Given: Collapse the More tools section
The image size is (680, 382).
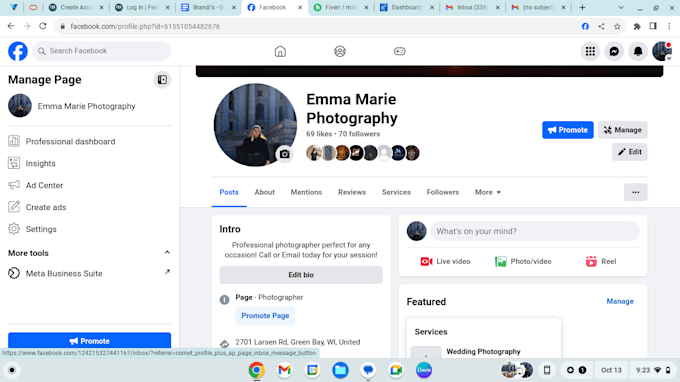Looking at the screenshot, I should [x=167, y=252].
